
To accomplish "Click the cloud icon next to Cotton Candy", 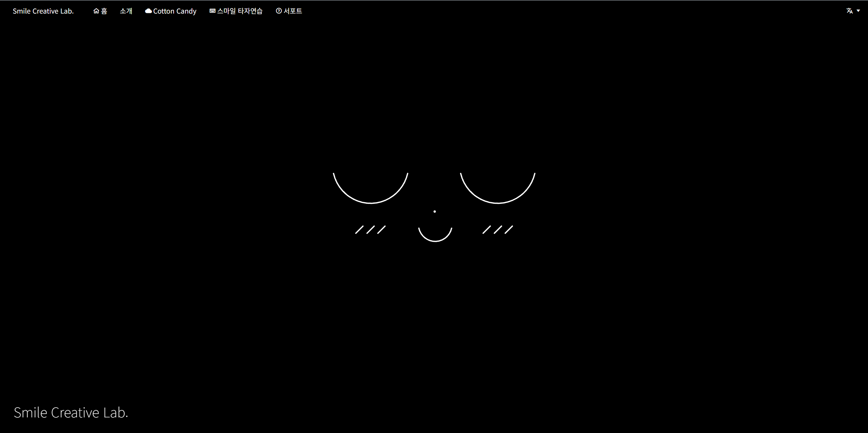I will (x=149, y=11).
